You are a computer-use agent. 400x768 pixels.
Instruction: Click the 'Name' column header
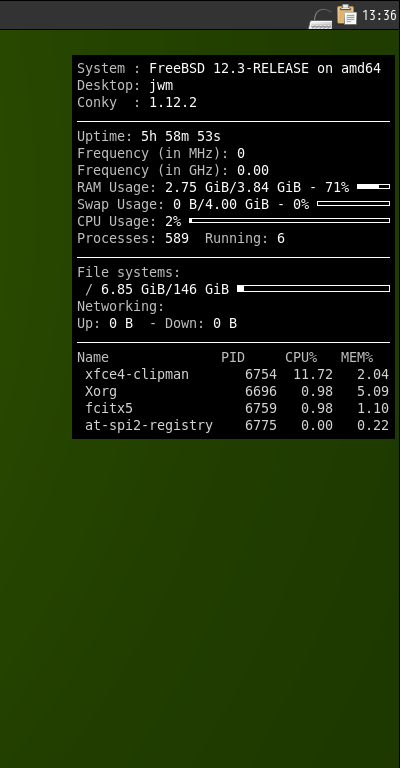click(93, 358)
